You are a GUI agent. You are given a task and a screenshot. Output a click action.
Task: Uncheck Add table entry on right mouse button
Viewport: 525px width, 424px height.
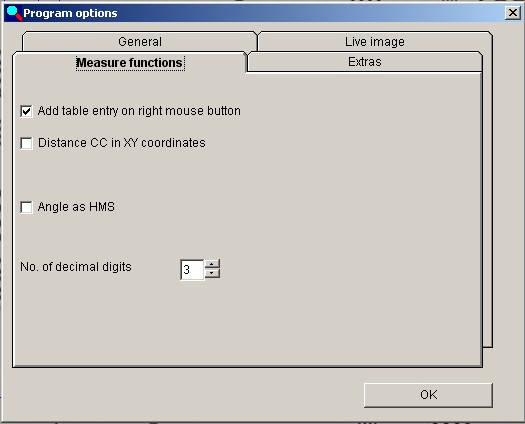26,111
